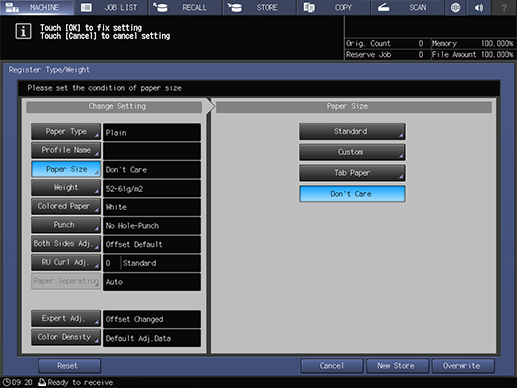
Task: Open the Color Density setting
Action: (66, 337)
